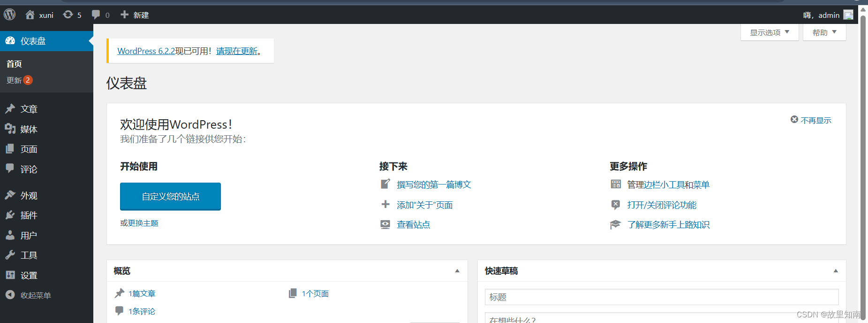Open the 外观 menu label
868x323 pixels.
tap(29, 195)
